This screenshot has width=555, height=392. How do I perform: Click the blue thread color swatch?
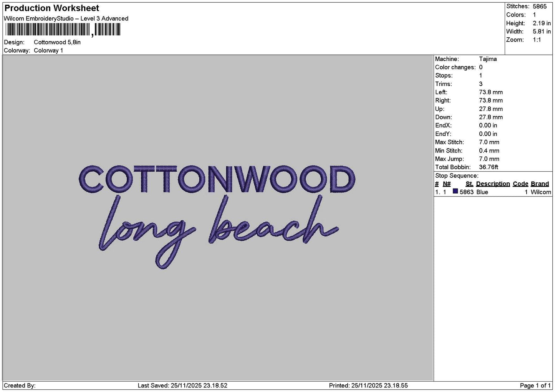(x=455, y=191)
